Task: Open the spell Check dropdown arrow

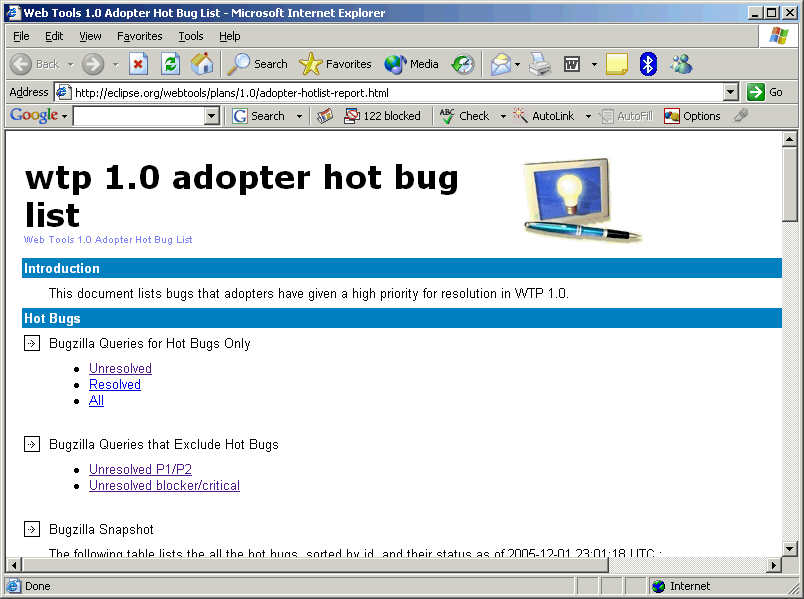Action: [503, 116]
